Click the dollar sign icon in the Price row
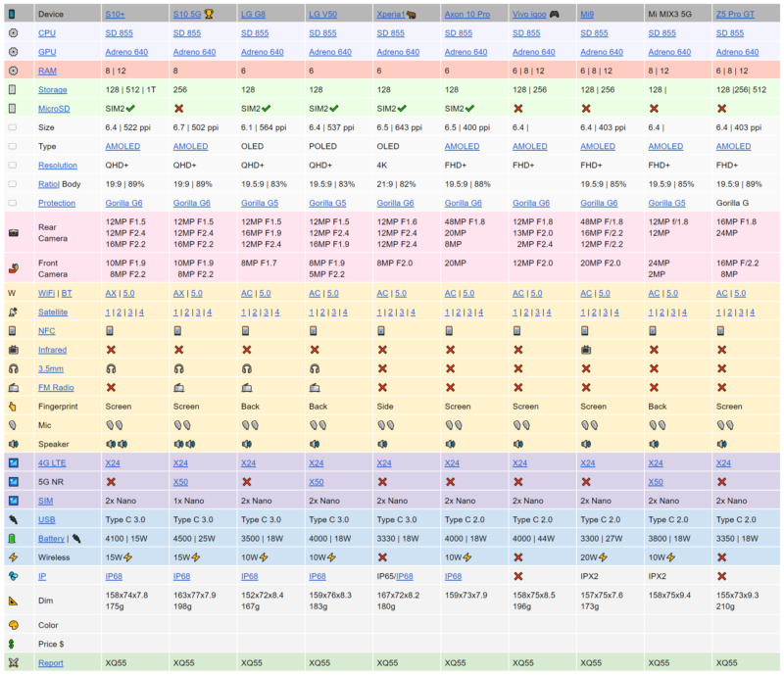This screenshot has height=675, width=784. [x=13, y=643]
